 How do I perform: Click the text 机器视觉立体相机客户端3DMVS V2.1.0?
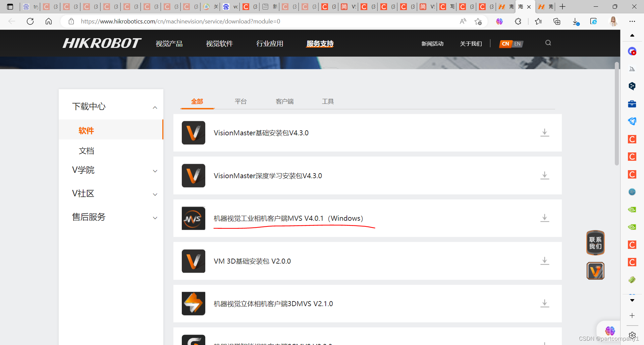coord(273,304)
